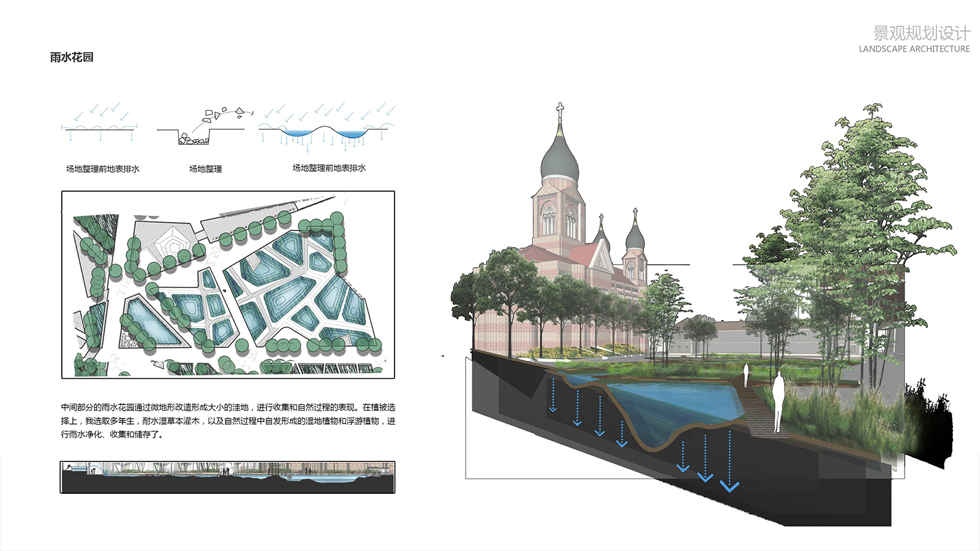Click the cross atop the main church tower
Screen dimensions: 980x551
click(559, 111)
